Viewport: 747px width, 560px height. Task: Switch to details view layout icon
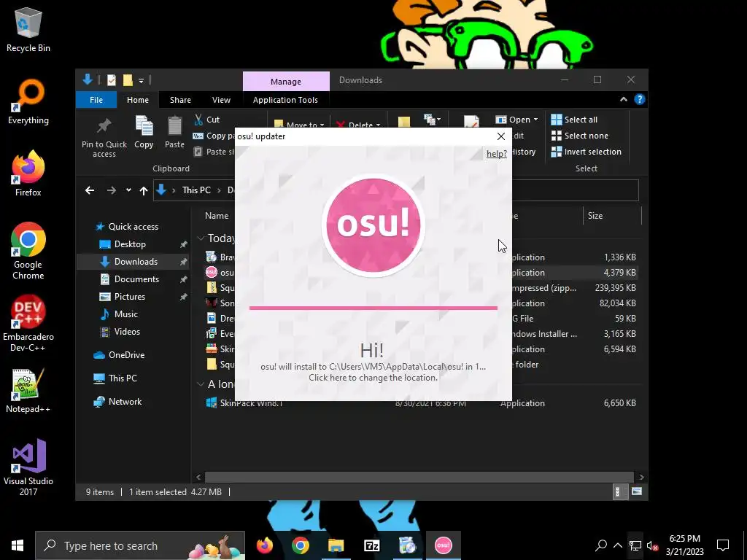[x=619, y=491]
